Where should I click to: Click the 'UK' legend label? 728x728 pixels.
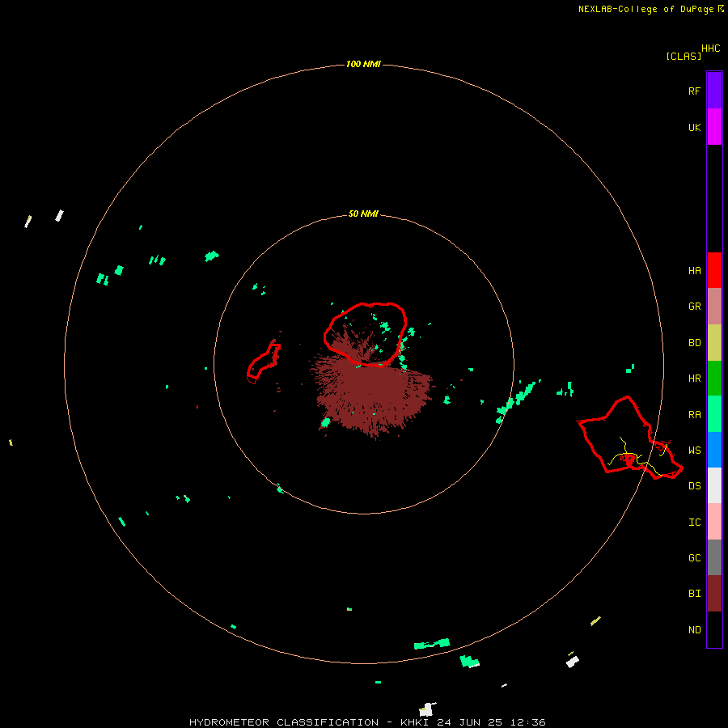click(x=694, y=128)
